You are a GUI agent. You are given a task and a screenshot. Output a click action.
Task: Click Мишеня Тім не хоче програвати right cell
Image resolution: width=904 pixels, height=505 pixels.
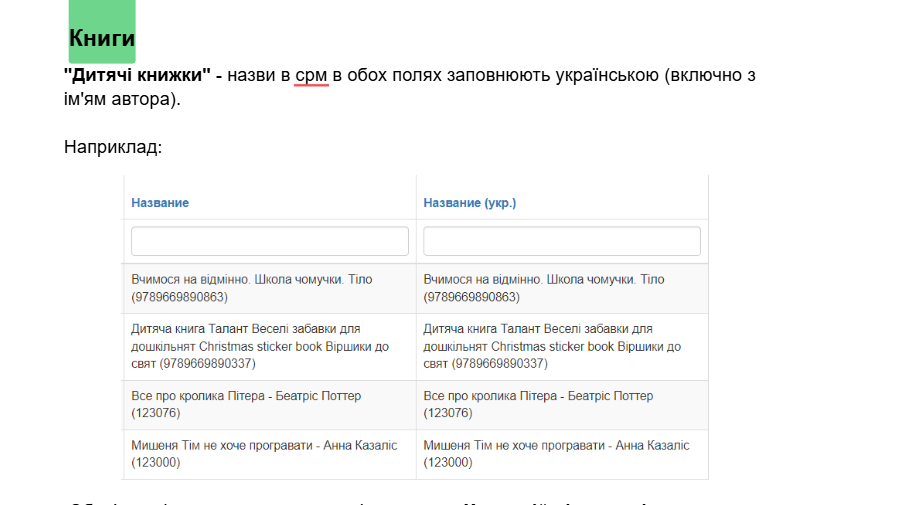click(562, 454)
